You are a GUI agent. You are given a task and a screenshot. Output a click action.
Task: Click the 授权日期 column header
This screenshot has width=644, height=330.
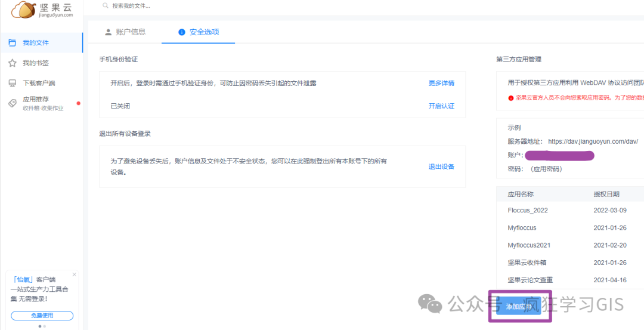pyautogui.click(x=606, y=194)
